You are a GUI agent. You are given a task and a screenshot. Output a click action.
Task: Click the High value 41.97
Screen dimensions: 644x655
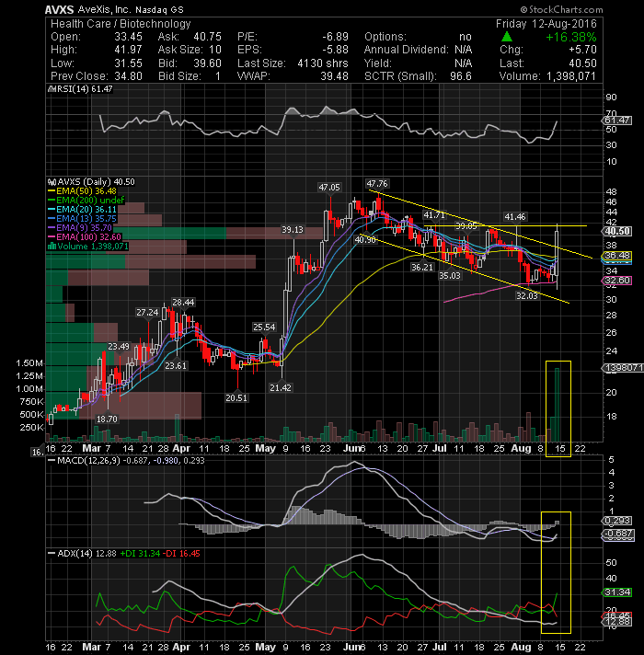[x=128, y=50]
